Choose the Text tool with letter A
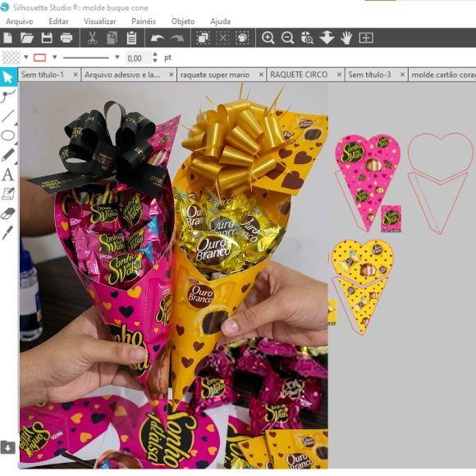Screen dimensions: 476x476 (8, 175)
